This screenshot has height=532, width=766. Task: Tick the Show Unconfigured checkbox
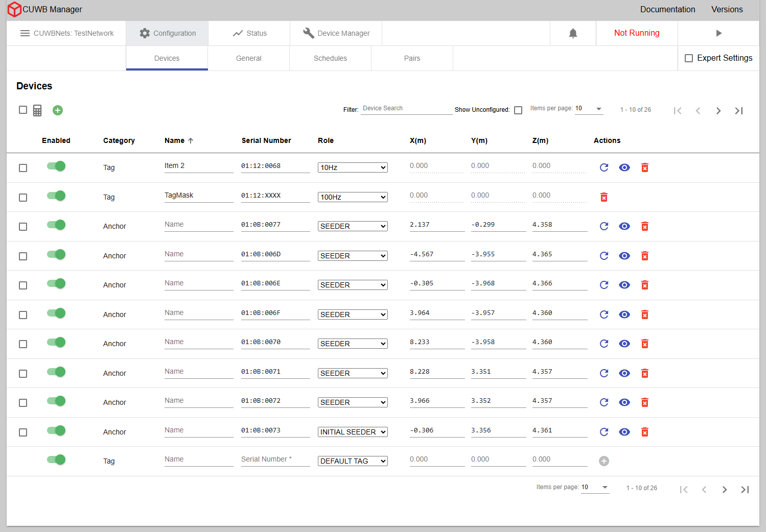click(x=518, y=110)
